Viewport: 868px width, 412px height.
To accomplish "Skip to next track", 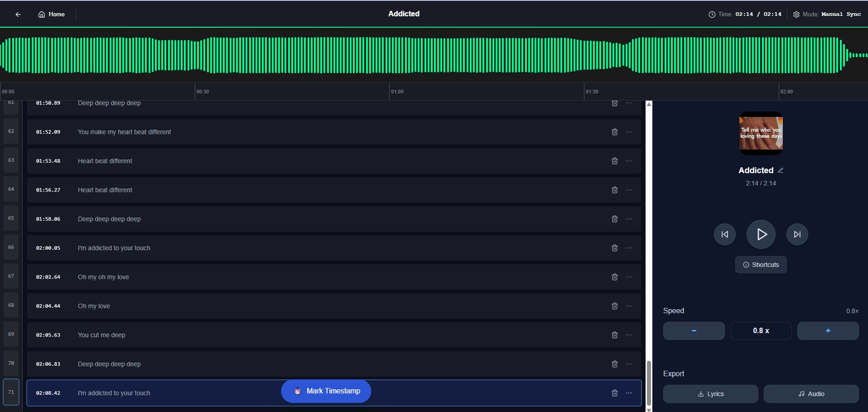I will (x=797, y=234).
